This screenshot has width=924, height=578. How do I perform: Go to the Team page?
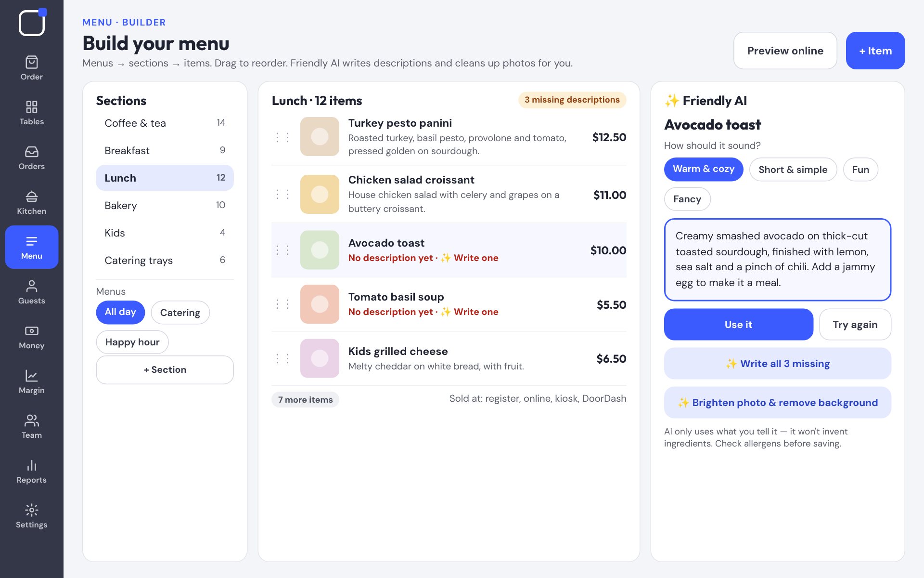(32, 426)
